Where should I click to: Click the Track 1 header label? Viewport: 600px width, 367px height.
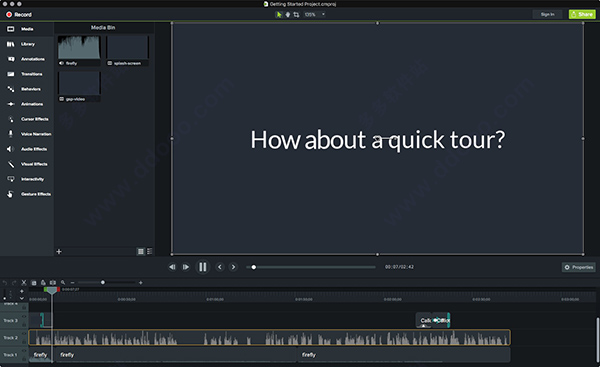click(11, 355)
